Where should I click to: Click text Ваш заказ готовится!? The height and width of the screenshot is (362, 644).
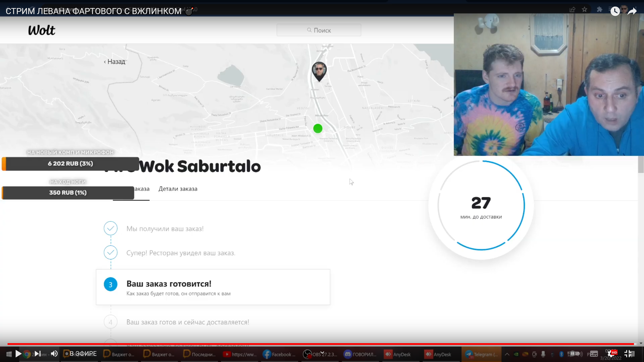(x=169, y=284)
